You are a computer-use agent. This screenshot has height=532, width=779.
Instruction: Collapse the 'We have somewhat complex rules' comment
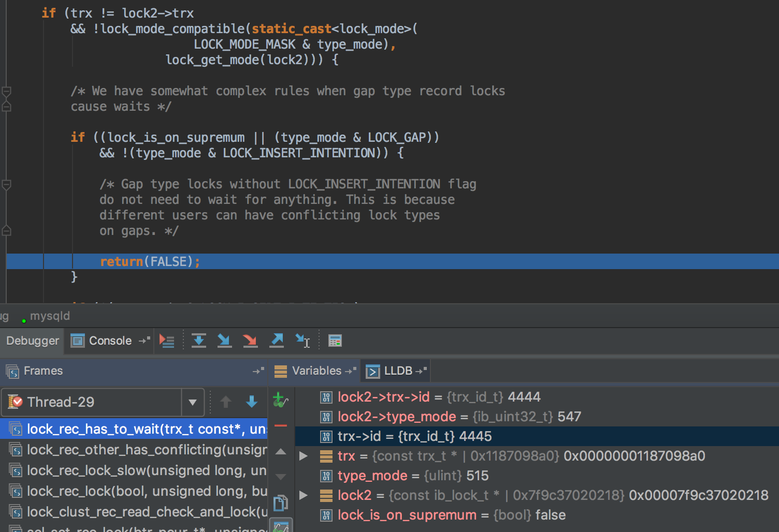coord(7,92)
